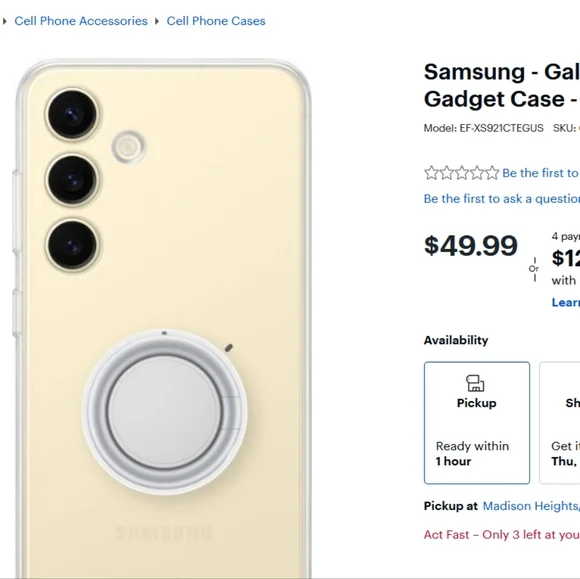Click the ring holder on the case image
Image resolution: width=580 pixels, height=579 pixels.
(x=165, y=412)
